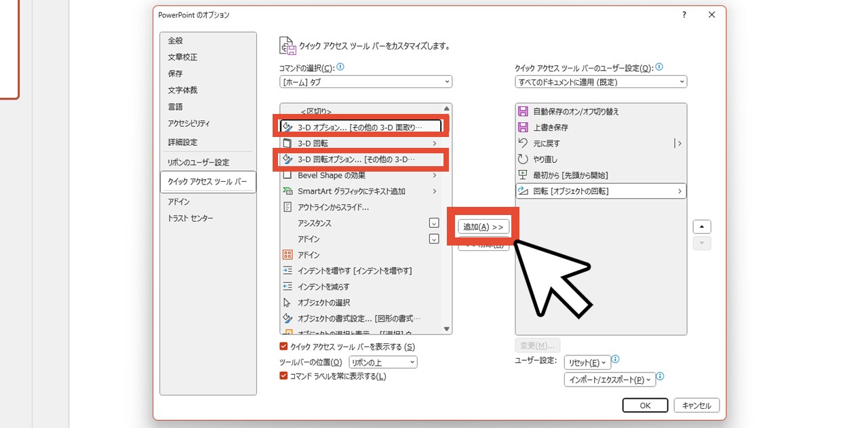868x428 pixels.
Task: Click command list scrollbar up arrow
Action: [x=446, y=109]
